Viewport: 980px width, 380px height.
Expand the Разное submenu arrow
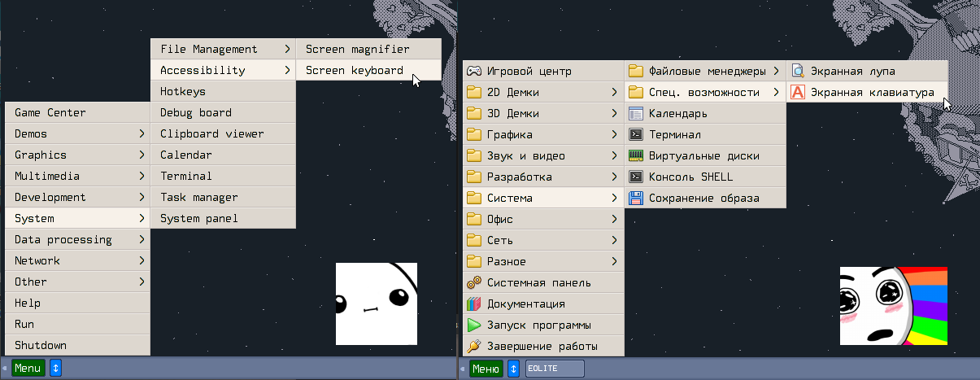614,262
